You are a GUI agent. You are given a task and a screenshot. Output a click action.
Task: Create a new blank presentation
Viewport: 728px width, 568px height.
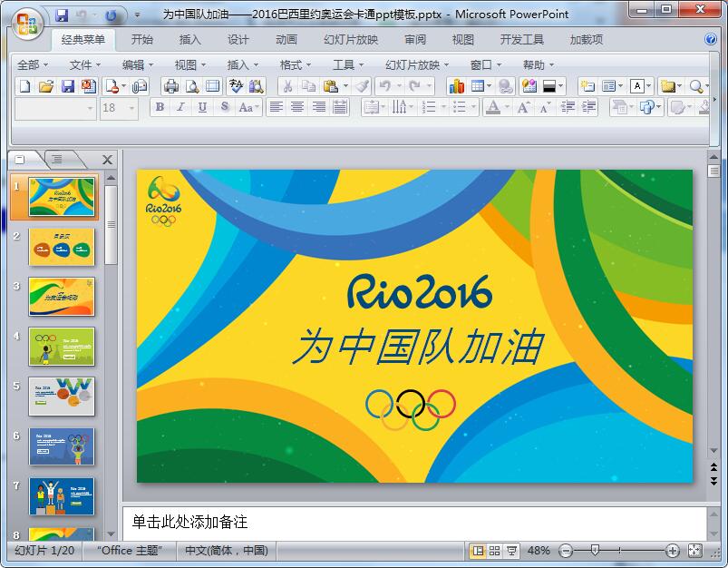coord(25,86)
